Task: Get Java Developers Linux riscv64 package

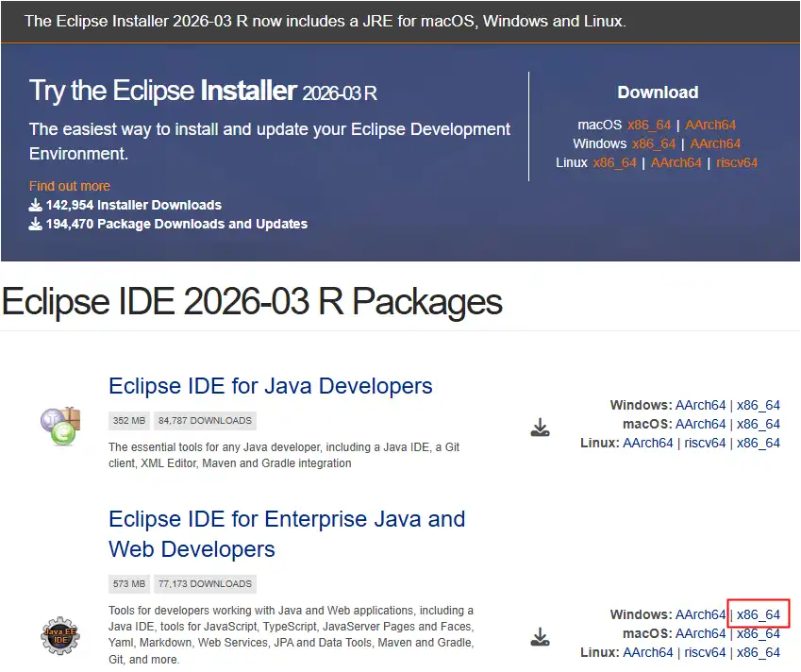Action: click(x=705, y=443)
